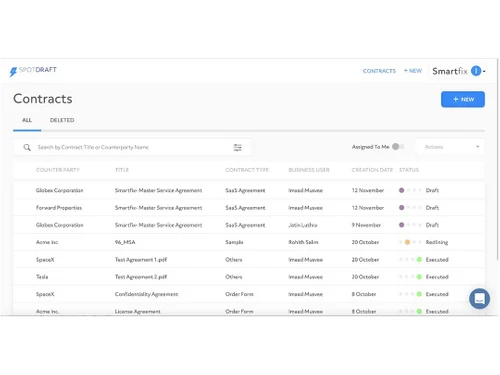Click the Tesla counterparty name
500x375 pixels.
[42, 277]
